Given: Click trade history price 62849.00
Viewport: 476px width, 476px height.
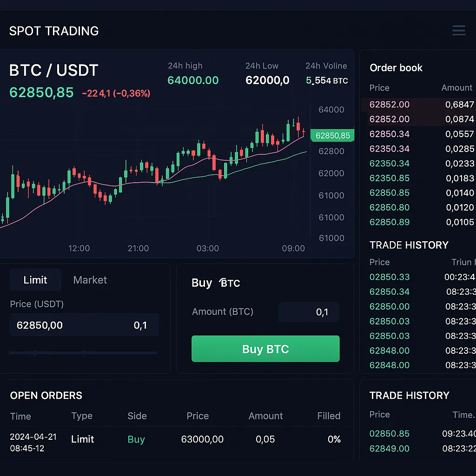Looking at the screenshot, I should (390, 449).
